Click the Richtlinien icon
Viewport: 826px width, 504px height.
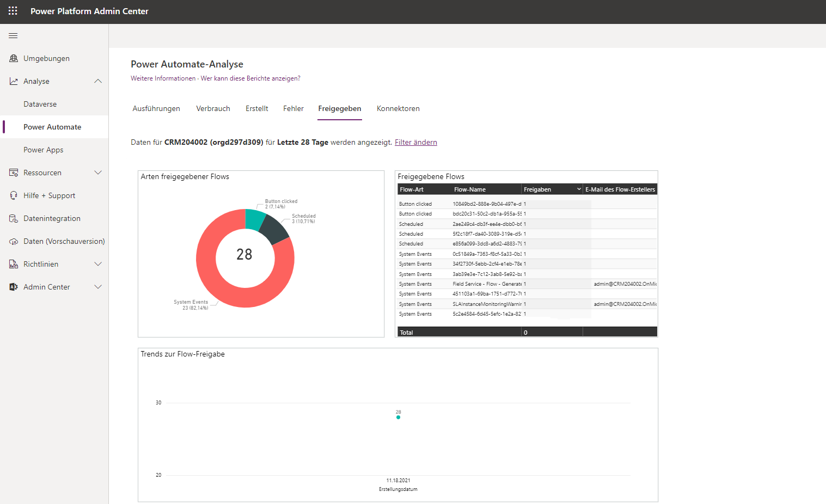[x=14, y=264]
